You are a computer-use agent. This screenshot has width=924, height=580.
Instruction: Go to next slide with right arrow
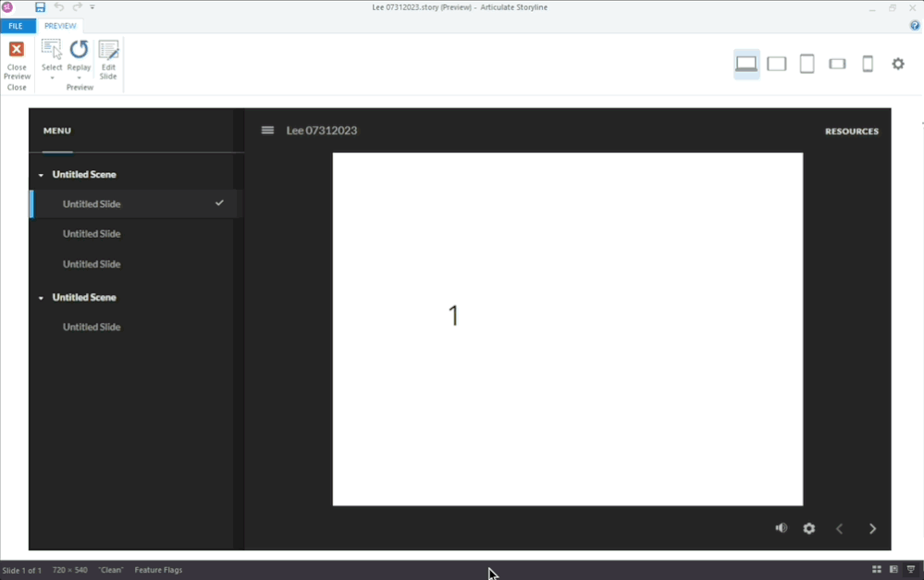(873, 529)
